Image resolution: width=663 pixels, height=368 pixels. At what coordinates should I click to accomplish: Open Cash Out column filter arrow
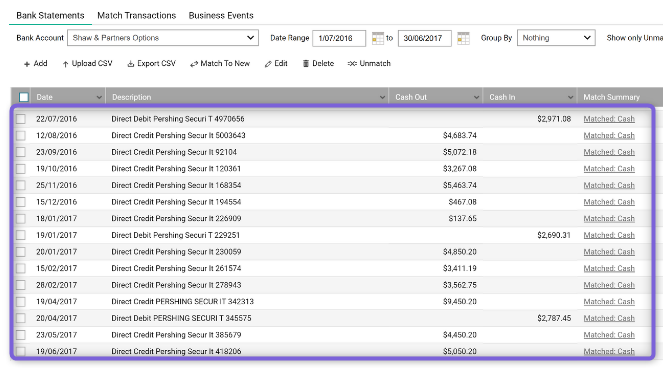pos(476,97)
